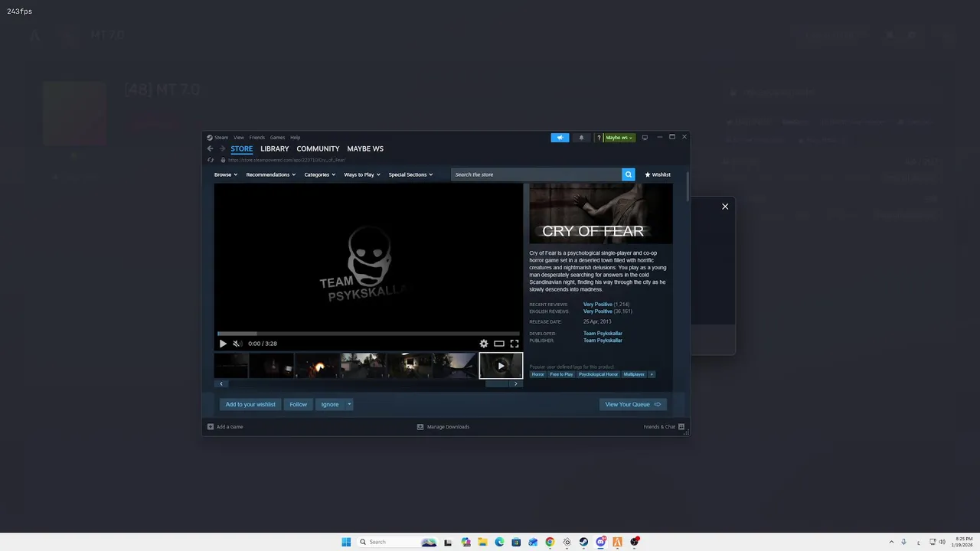The height and width of the screenshot is (551, 980).
Task: Open Manage Downloads
Action: 443,426
